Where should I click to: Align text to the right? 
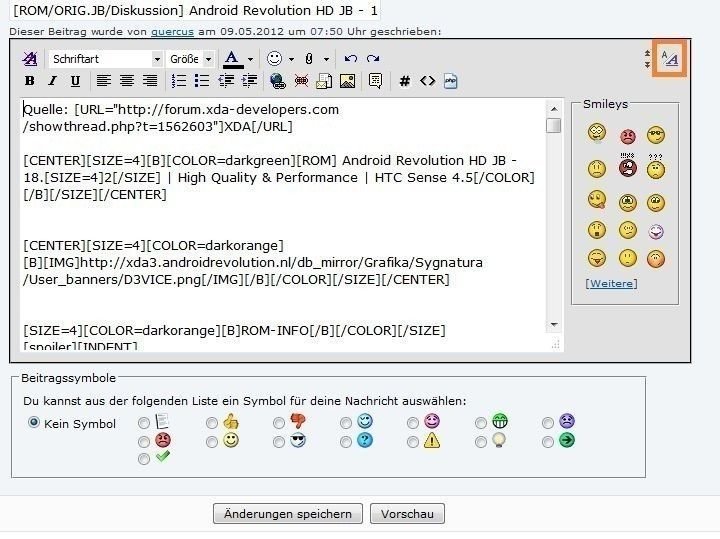(150, 81)
